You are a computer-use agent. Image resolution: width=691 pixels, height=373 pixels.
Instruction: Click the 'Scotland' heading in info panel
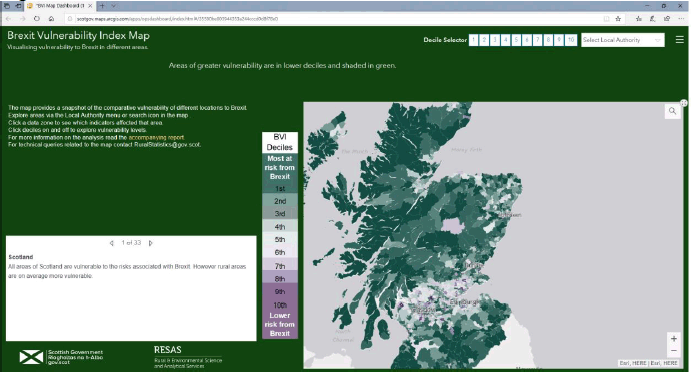coord(21,257)
